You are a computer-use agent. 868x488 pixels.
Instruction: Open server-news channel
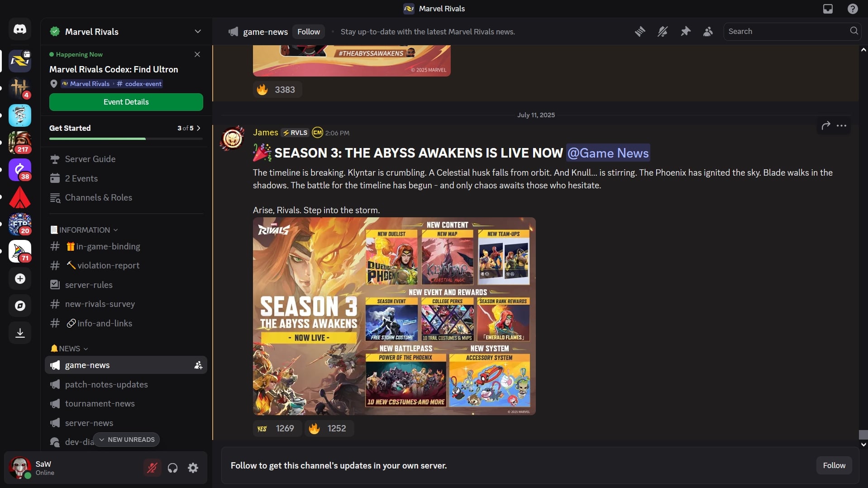(126, 423)
